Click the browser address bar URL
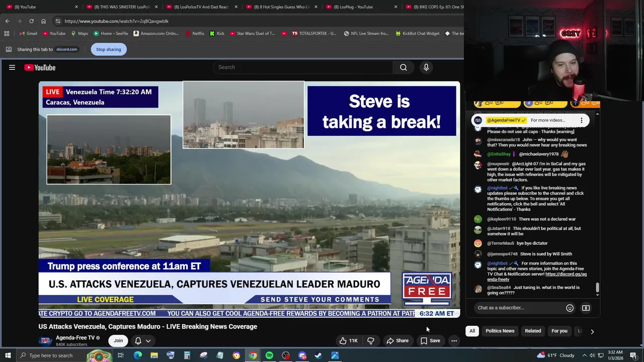This screenshot has height=362, width=644. (x=116, y=21)
